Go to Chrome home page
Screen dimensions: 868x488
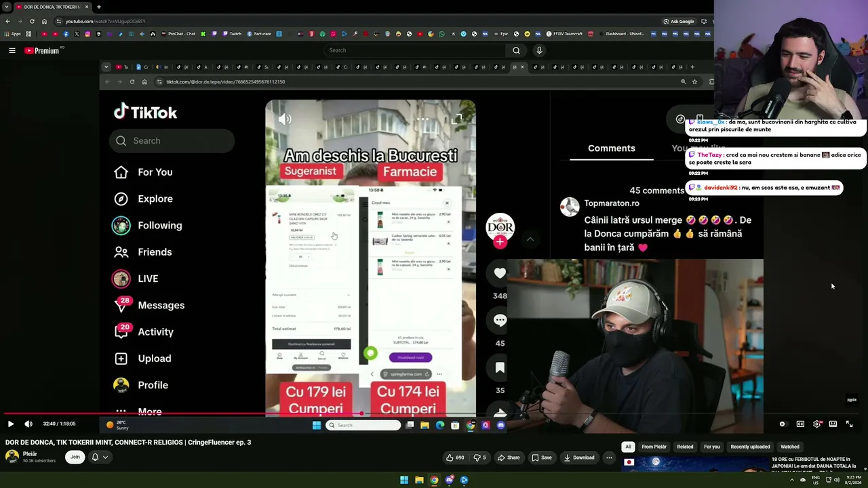(x=44, y=21)
